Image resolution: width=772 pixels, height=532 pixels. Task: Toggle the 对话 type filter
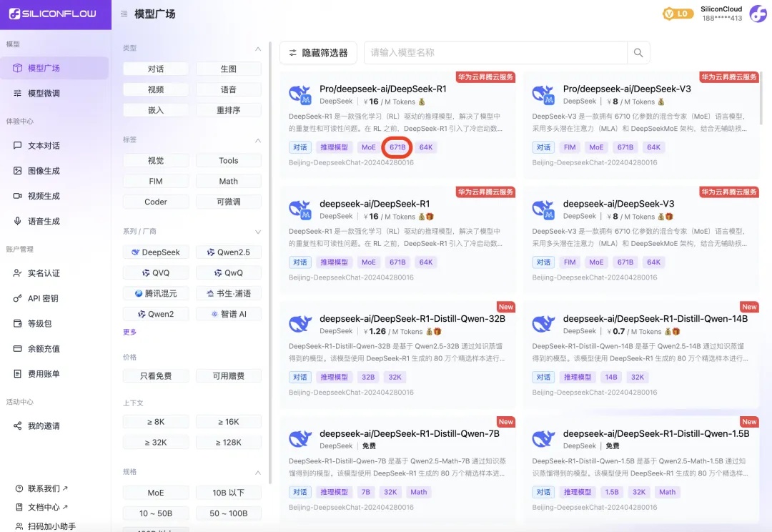(x=156, y=69)
